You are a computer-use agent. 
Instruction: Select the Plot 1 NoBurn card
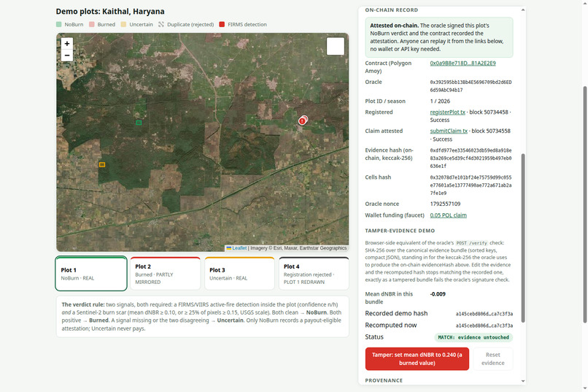coord(91,274)
